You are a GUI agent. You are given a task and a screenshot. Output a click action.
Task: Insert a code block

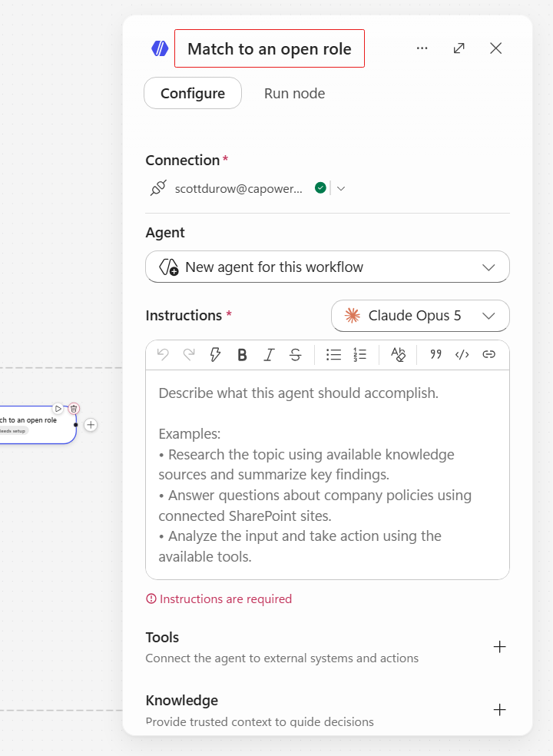[462, 355]
